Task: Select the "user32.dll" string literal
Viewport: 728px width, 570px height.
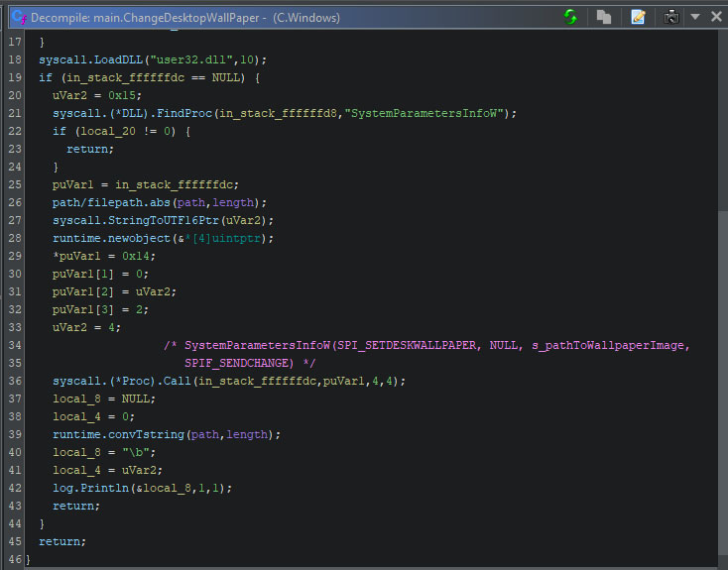Action: point(190,59)
